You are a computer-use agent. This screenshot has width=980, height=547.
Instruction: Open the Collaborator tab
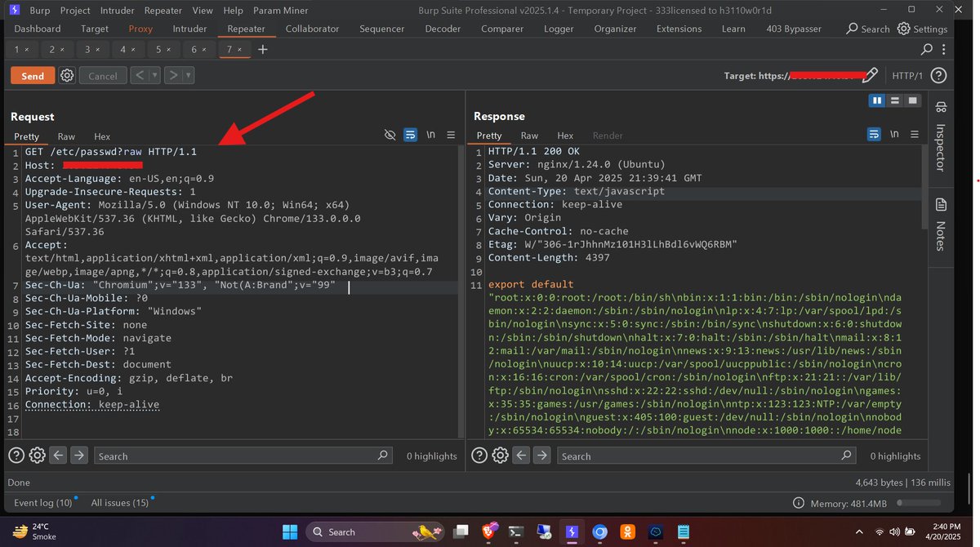pyautogui.click(x=312, y=29)
